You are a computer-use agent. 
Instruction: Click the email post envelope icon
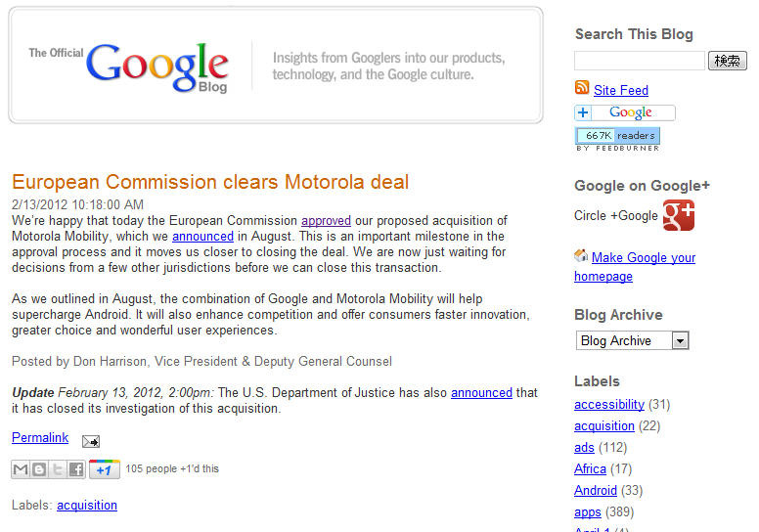[x=90, y=441]
